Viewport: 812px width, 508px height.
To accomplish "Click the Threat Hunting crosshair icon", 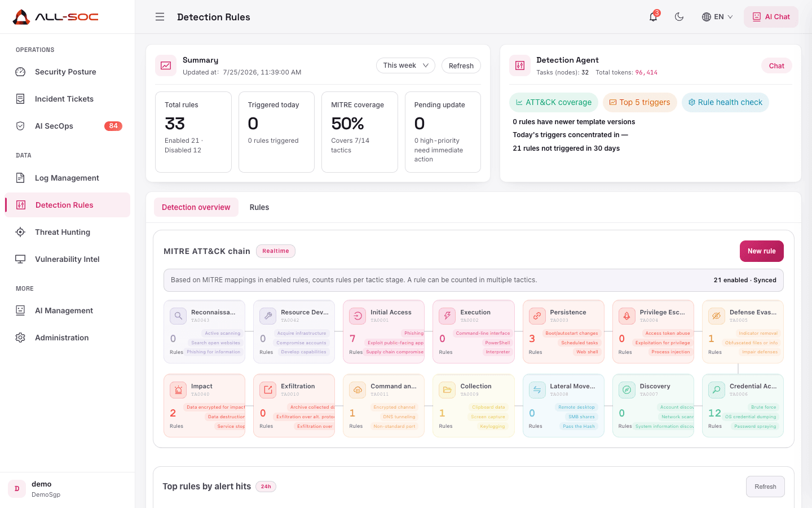I will tap(20, 232).
